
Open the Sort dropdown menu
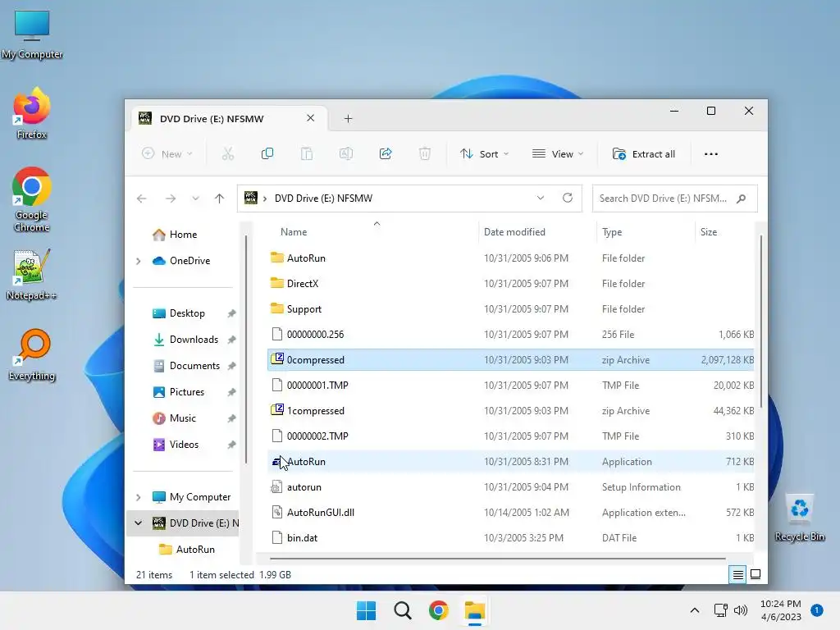484,153
